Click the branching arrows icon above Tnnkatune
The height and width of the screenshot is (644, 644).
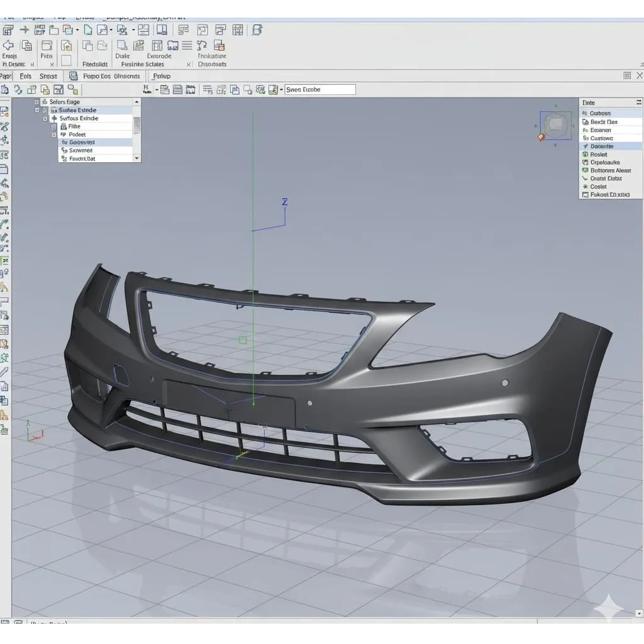coord(202,45)
